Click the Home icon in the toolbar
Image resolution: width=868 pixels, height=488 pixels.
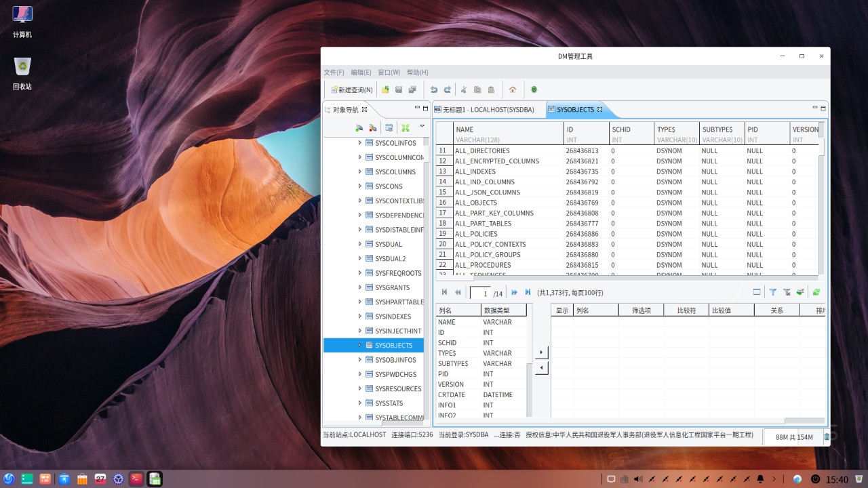[512, 89]
